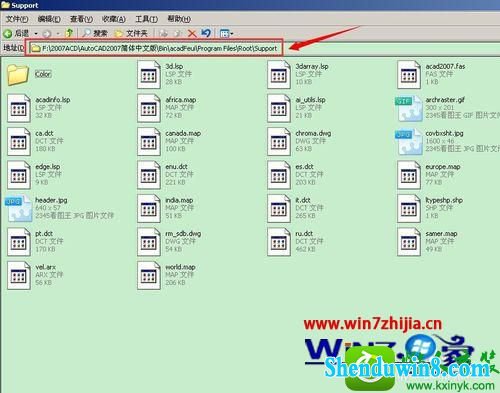Screen dimensions: 500x393
Task: Open the 搜索 search pane
Action: 95,33
